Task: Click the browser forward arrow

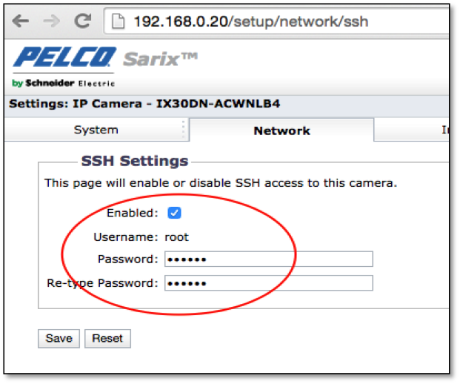Action: pyautogui.click(x=51, y=21)
